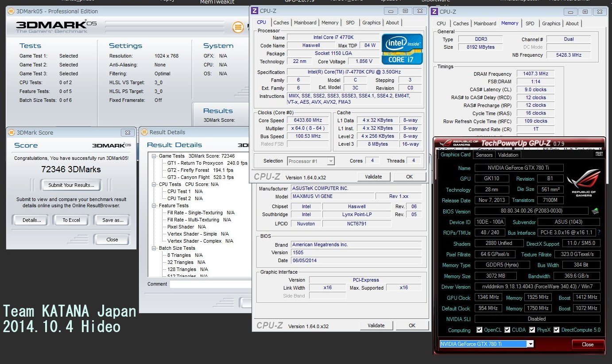Select Fill Rate - Single-Texturing row
This screenshot has width=612, height=364.
(x=201, y=213)
